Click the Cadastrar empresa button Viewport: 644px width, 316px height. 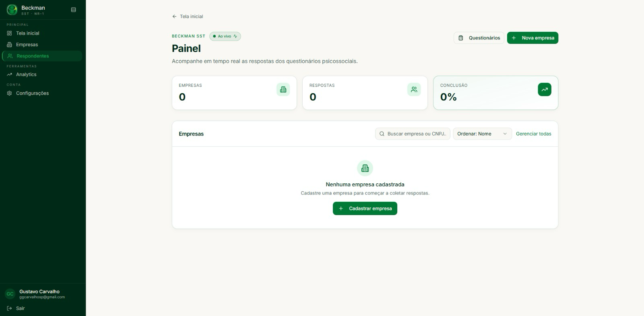click(x=365, y=209)
